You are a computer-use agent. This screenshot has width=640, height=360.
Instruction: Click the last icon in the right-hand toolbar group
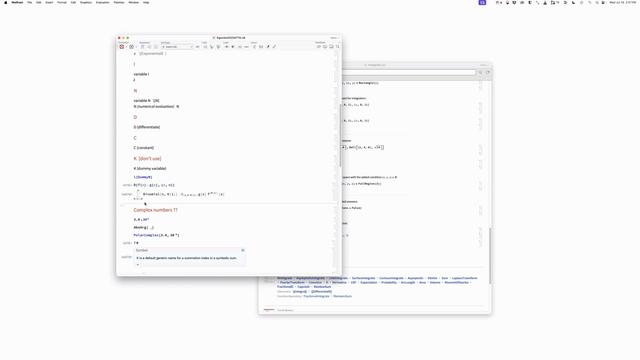[x=337, y=47]
